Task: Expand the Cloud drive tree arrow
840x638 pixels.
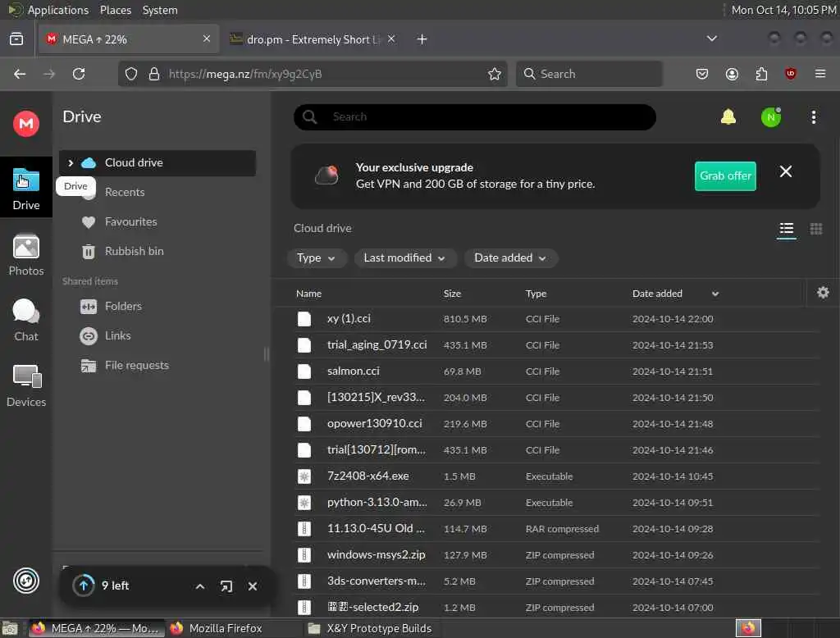Action: pyautogui.click(x=71, y=163)
